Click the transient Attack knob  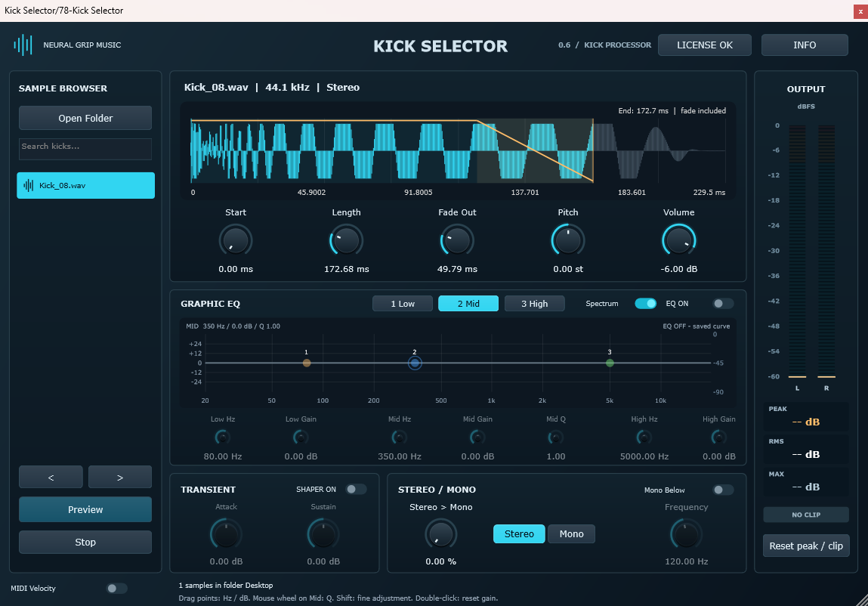point(226,534)
